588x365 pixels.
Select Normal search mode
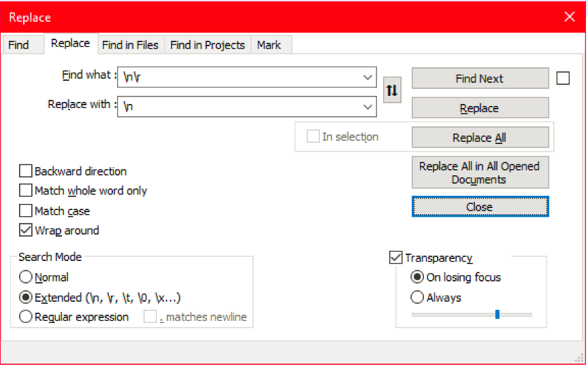[25, 277]
